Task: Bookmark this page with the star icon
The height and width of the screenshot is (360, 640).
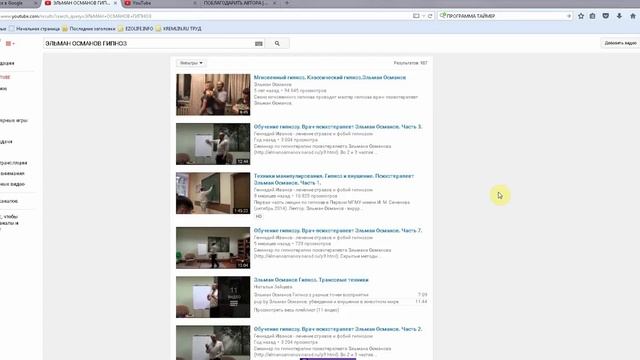Action: 581,16
